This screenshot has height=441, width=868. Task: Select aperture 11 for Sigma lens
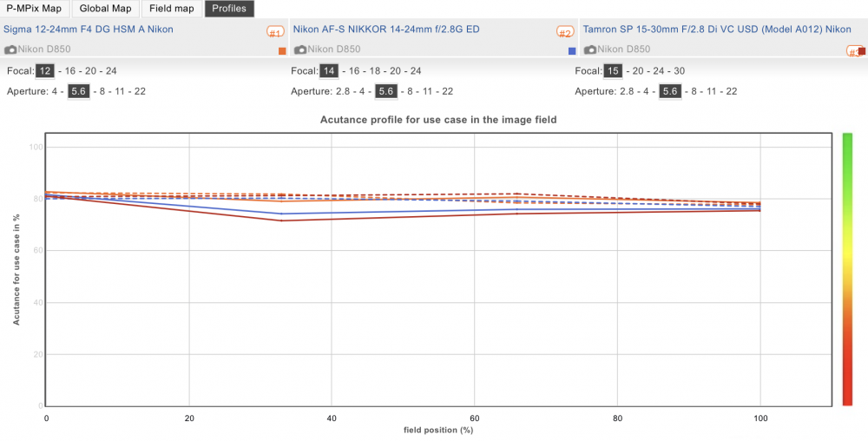click(x=120, y=91)
